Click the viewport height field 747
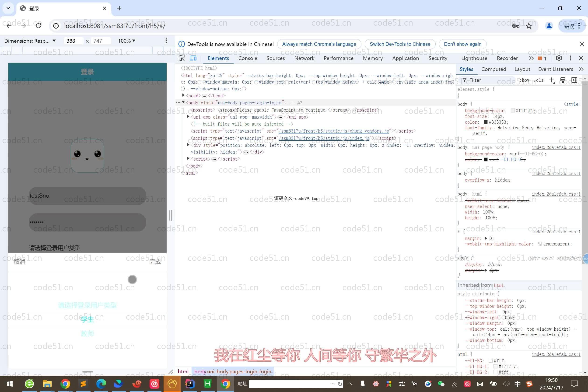The image size is (588, 392). [101, 41]
